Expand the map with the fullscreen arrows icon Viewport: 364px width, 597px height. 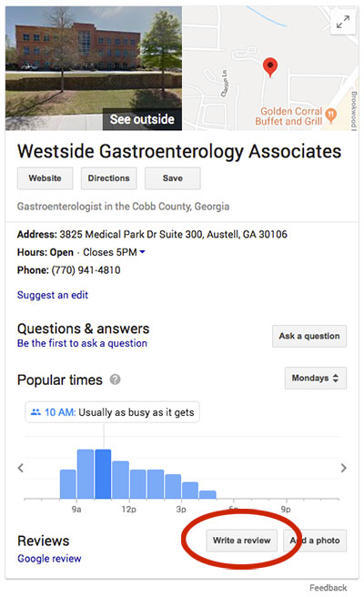coord(343,22)
